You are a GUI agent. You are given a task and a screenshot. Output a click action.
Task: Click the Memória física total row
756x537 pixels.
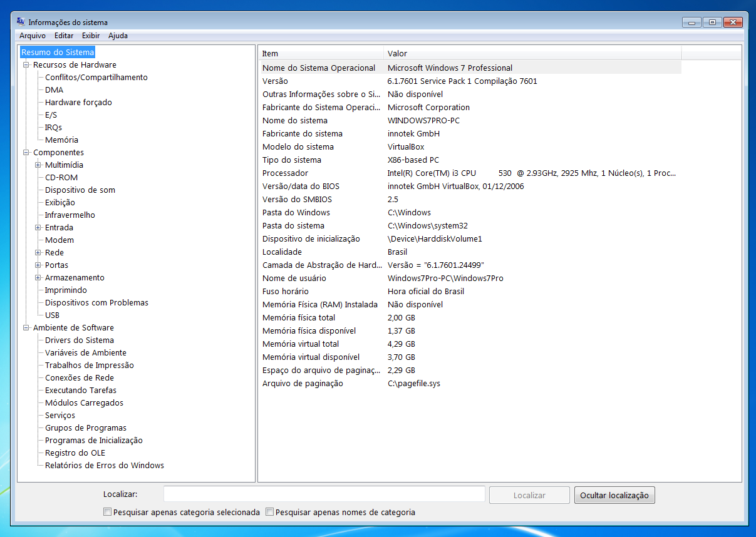click(470, 317)
